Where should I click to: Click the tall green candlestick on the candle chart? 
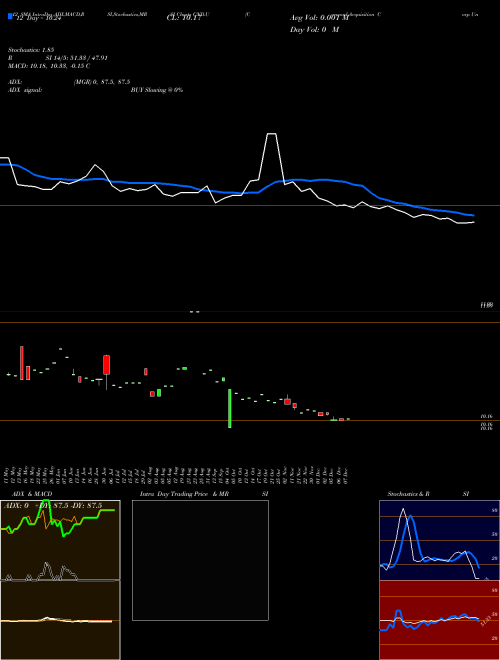(x=229, y=408)
